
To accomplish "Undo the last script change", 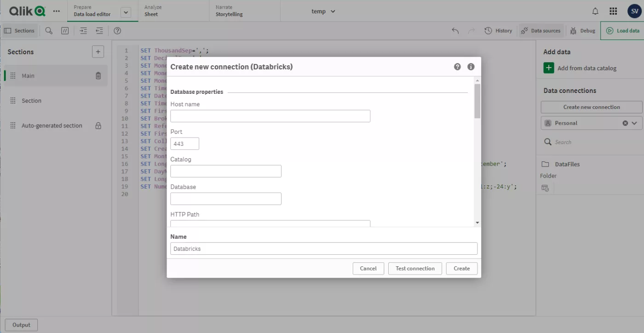I will point(454,30).
